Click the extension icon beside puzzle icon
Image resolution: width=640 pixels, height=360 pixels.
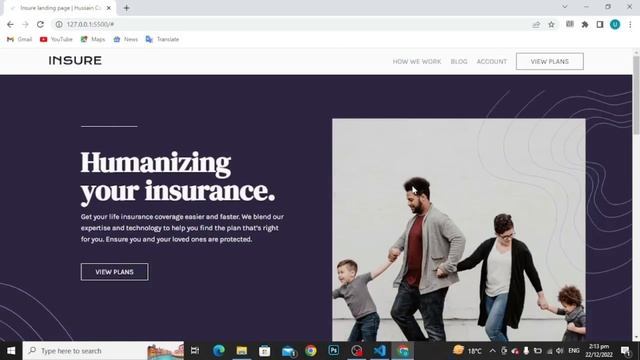[x=570, y=24]
